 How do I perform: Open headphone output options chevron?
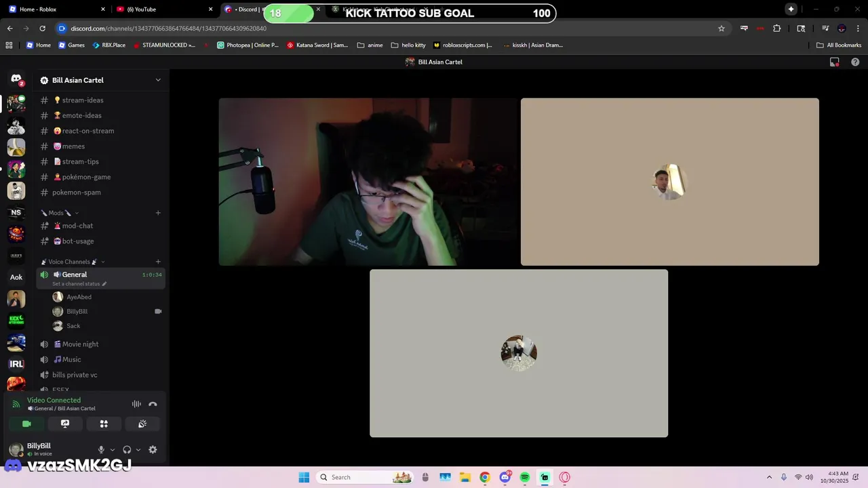click(x=138, y=449)
